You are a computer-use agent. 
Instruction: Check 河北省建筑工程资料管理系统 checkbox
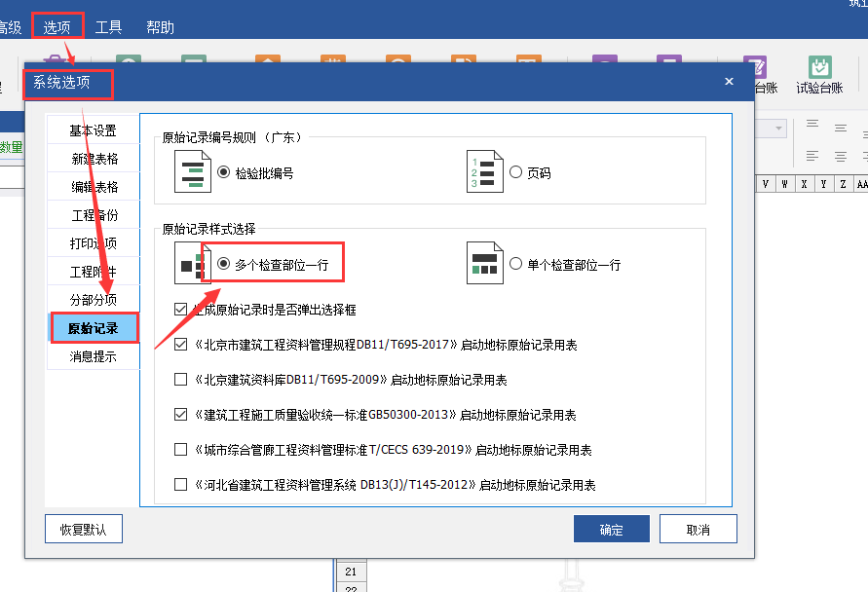click(x=180, y=484)
